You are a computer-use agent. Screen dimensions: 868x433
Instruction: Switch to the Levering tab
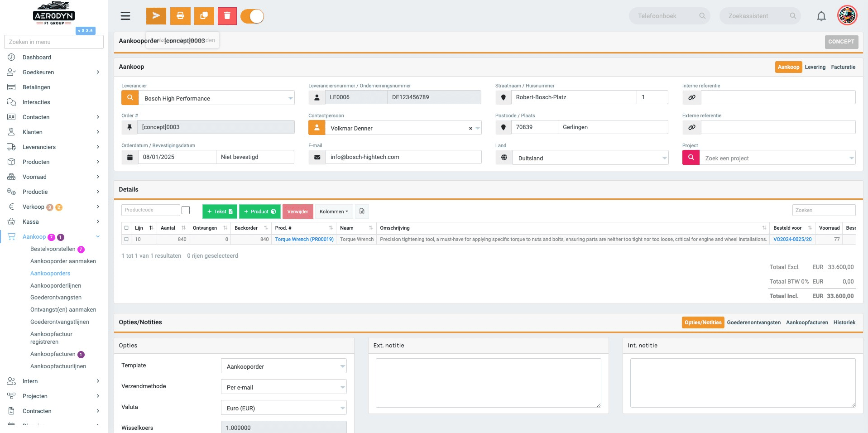pos(815,67)
